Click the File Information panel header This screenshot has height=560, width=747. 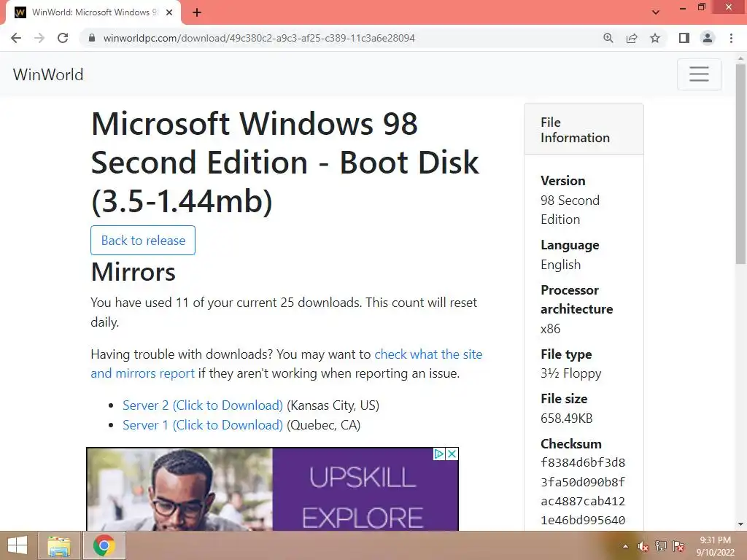tap(584, 130)
